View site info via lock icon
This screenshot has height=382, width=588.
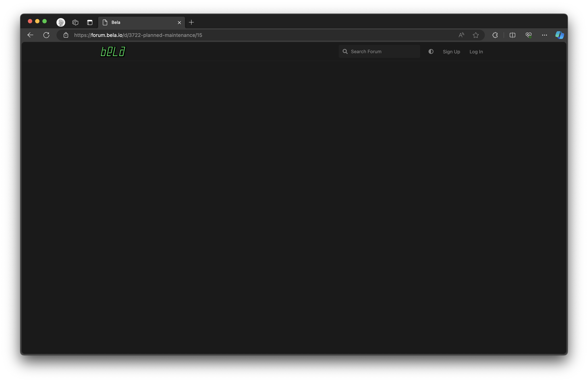tap(66, 35)
